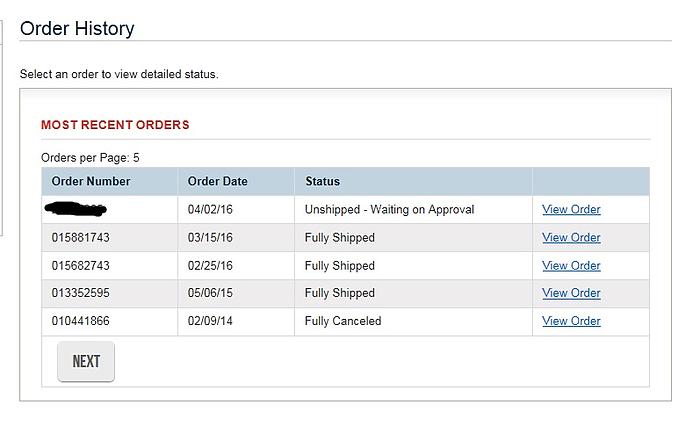Click View Order for order 015881743
Image resolution: width=700 pixels, height=448 pixels.
pyautogui.click(x=571, y=238)
